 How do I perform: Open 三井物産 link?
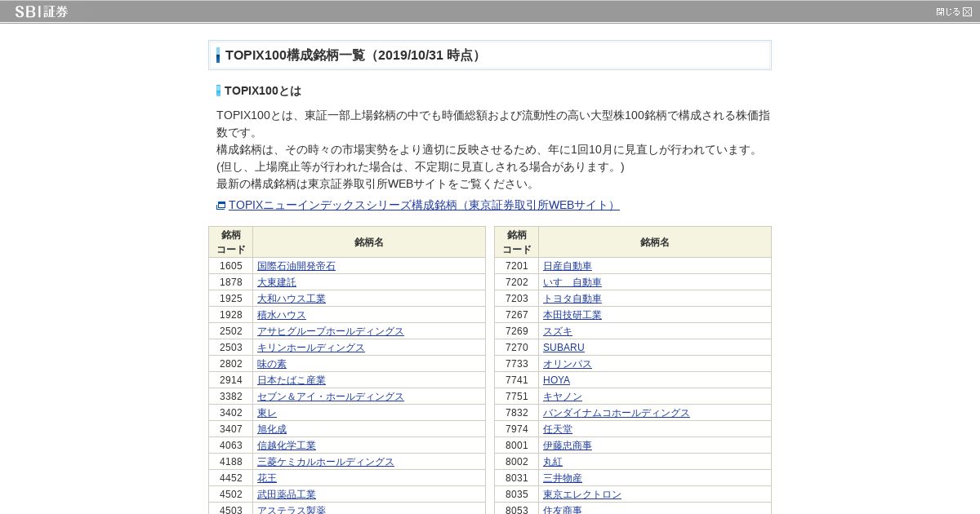tap(563, 478)
